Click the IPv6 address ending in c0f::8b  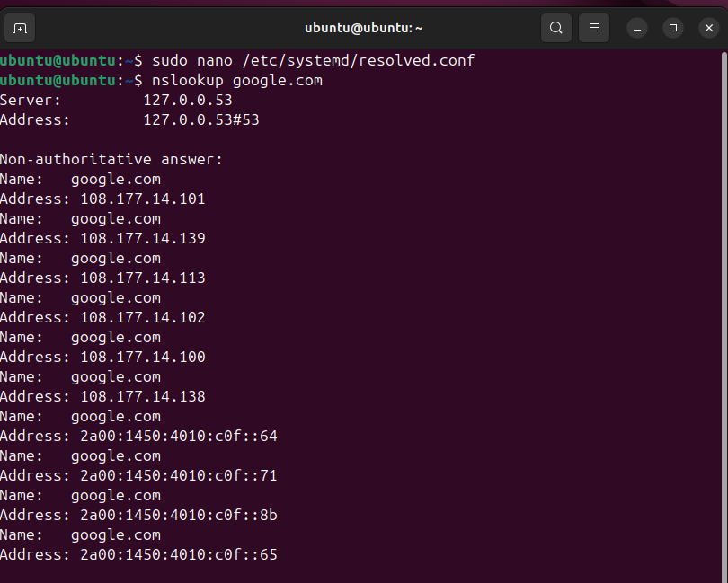[179, 515]
